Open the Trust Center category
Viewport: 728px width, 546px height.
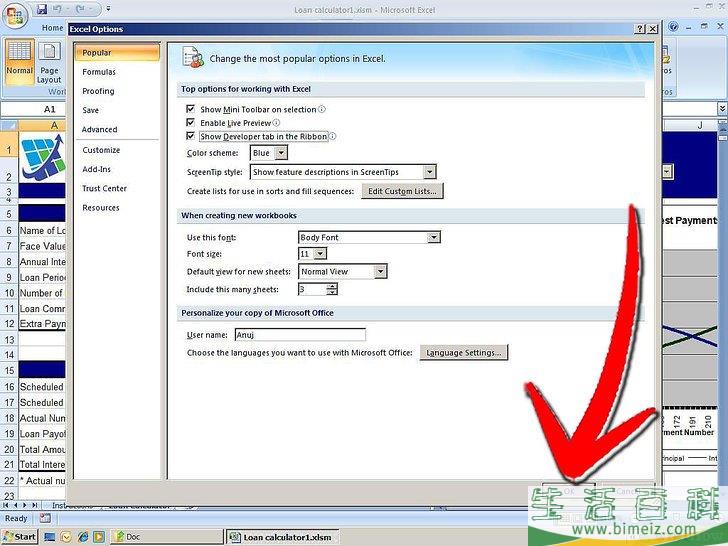tap(117, 188)
